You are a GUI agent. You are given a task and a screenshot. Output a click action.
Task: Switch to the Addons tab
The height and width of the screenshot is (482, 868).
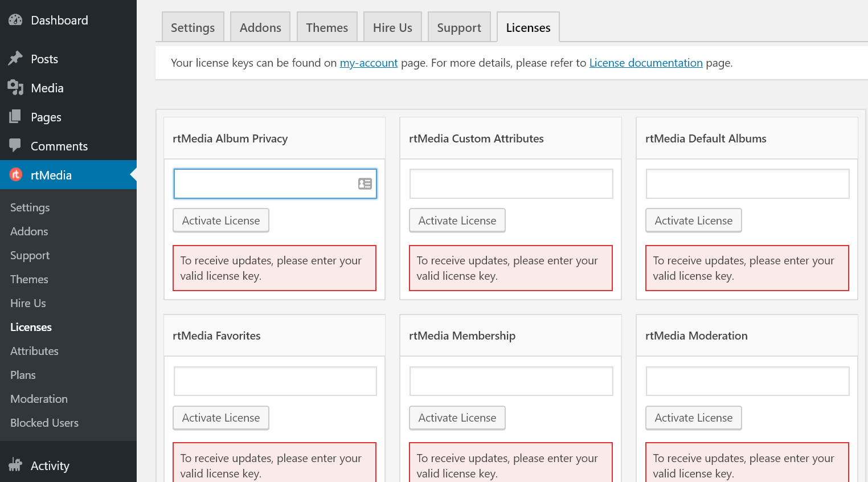click(x=260, y=27)
